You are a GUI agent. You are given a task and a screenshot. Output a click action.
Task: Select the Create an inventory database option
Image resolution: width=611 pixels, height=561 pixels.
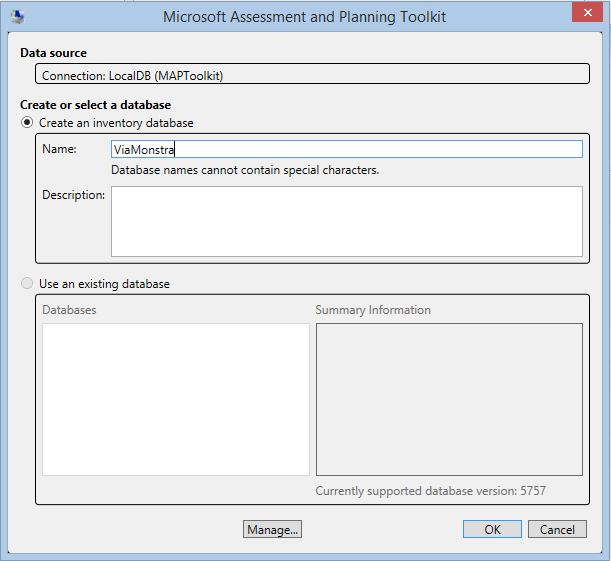(x=27, y=123)
